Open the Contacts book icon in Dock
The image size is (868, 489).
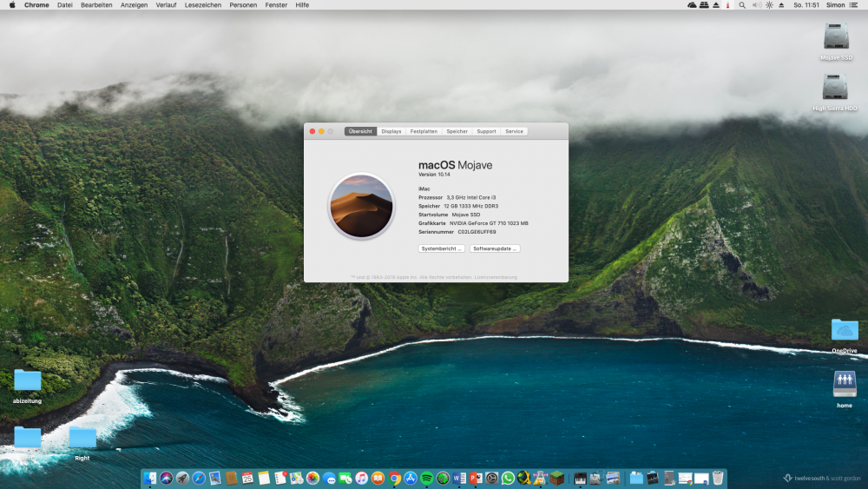point(232,478)
